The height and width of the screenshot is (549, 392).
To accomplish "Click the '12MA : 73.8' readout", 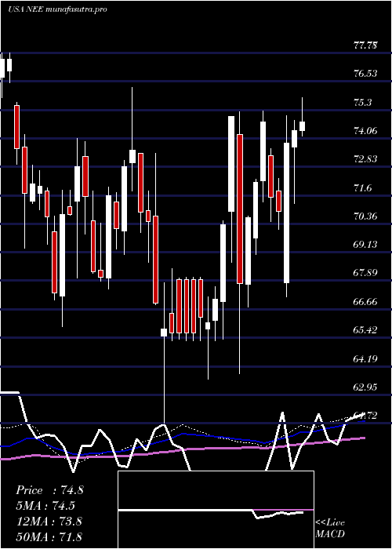I will (x=49, y=521).
